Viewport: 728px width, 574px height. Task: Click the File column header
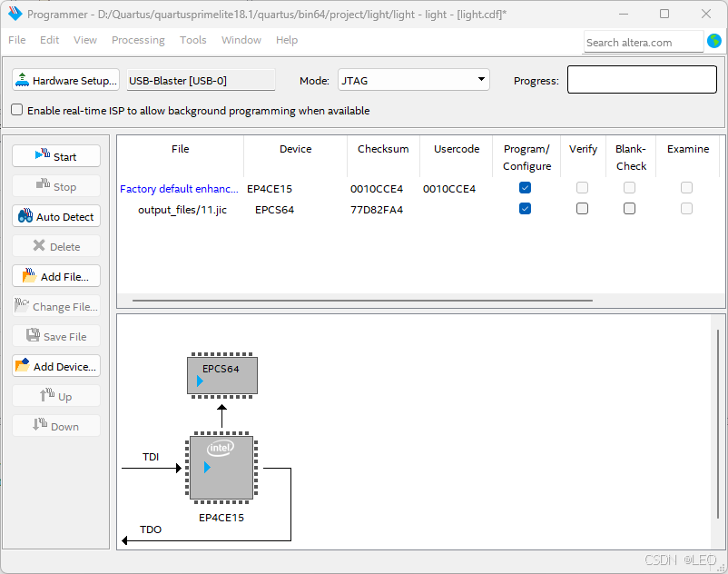click(x=180, y=157)
